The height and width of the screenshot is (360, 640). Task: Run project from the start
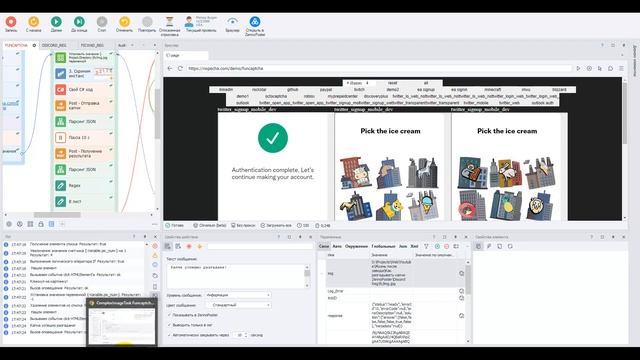click(33, 22)
